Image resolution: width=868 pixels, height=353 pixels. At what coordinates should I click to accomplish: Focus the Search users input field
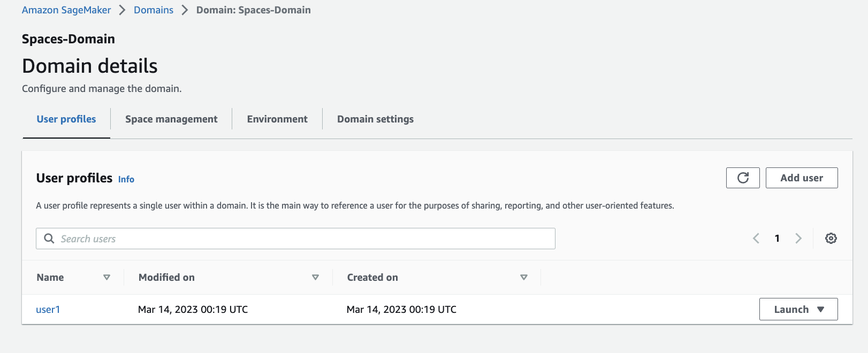(295, 239)
